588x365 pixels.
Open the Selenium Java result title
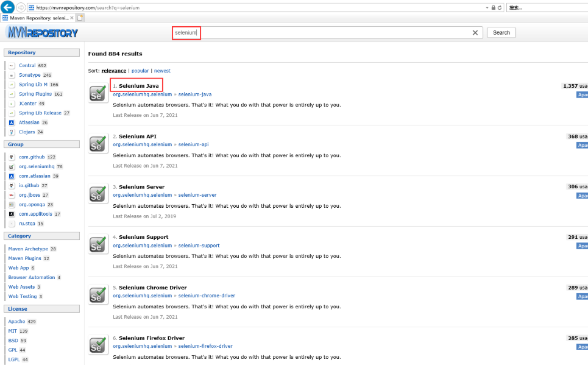[139, 86]
